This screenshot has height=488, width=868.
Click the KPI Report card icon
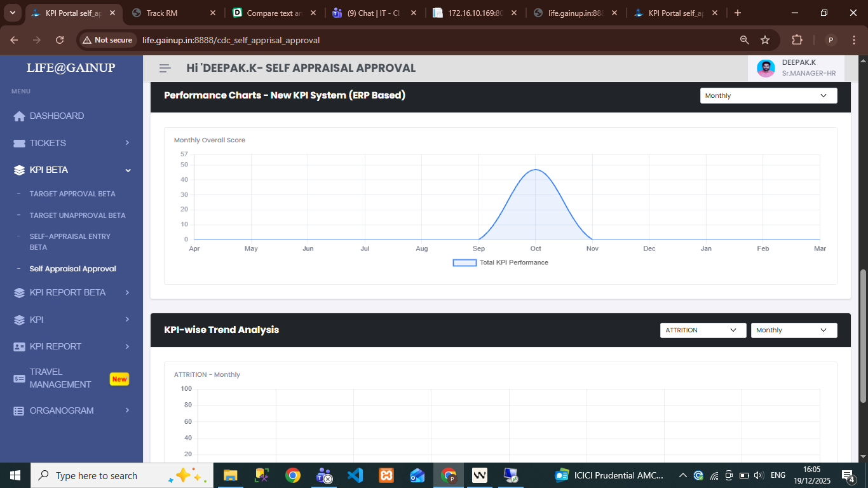[19, 347]
